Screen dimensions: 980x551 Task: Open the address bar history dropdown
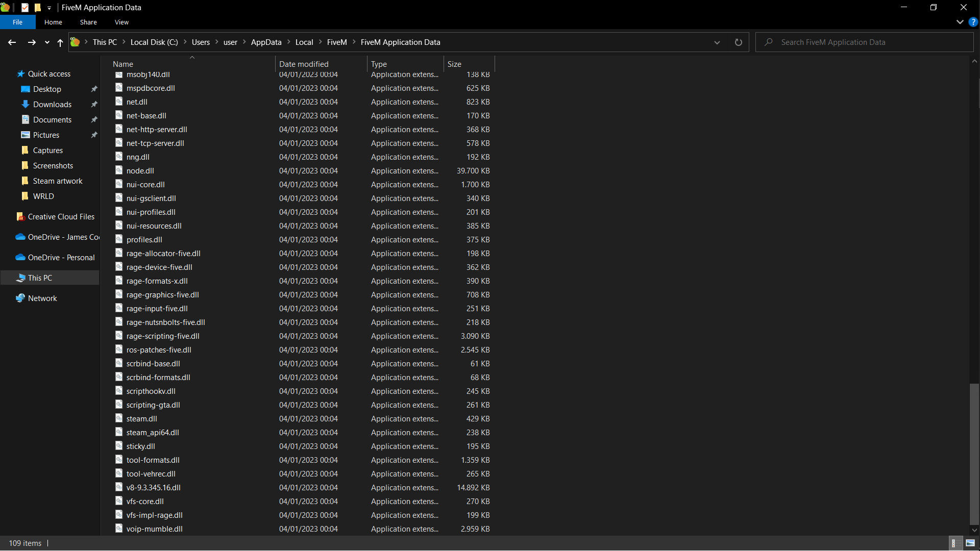[x=717, y=42]
